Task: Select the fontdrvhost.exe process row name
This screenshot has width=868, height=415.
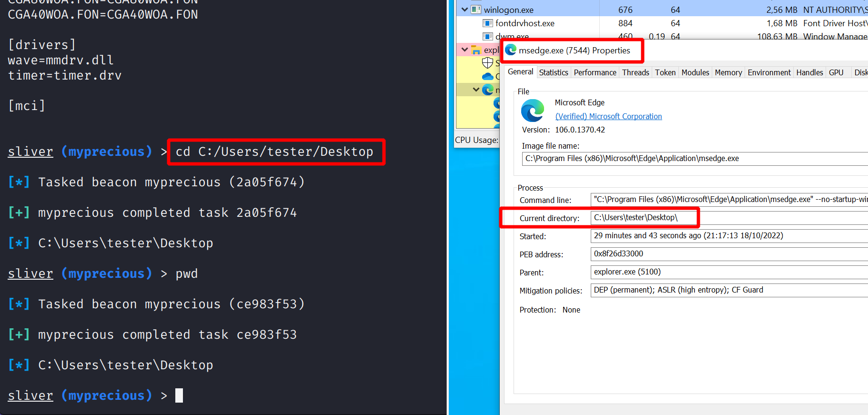Action: [525, 23]
